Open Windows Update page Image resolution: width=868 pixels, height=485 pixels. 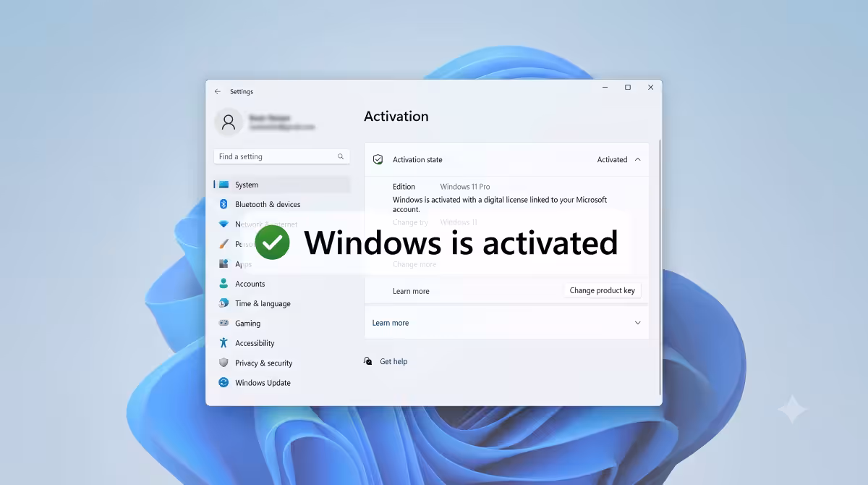[282, 383]
